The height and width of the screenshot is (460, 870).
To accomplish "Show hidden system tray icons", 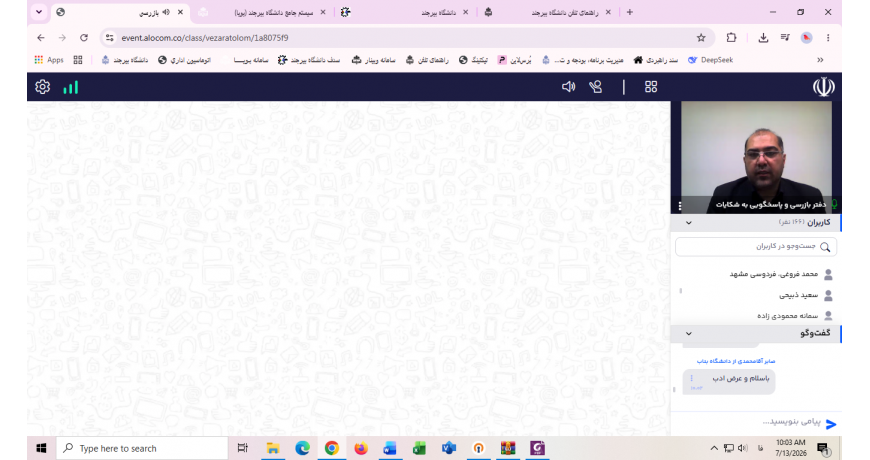I will pos(714,448).
